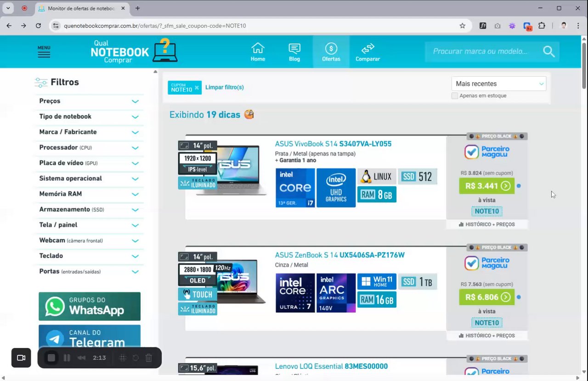Open the Canal do Telegram banner
588x381 pixels.
(90, 337)
